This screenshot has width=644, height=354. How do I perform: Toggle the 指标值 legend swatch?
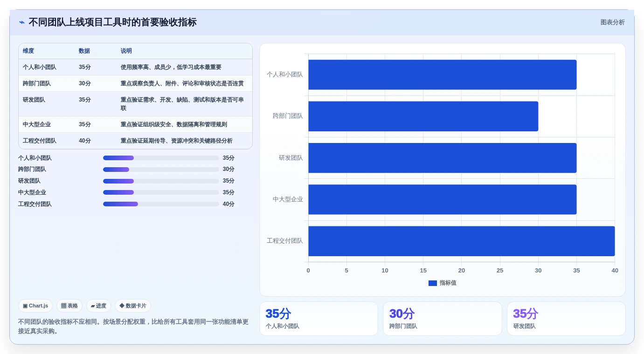tap(433, 283)
